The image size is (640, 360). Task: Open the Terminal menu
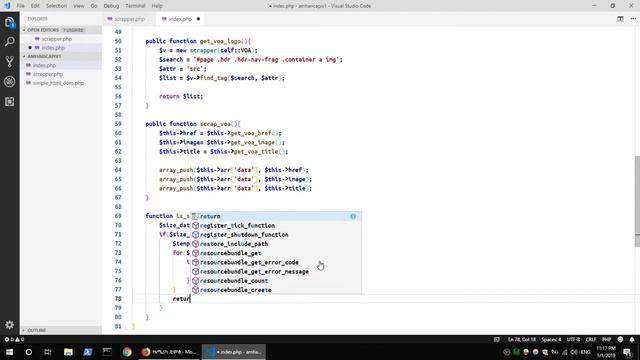(135, 6)
